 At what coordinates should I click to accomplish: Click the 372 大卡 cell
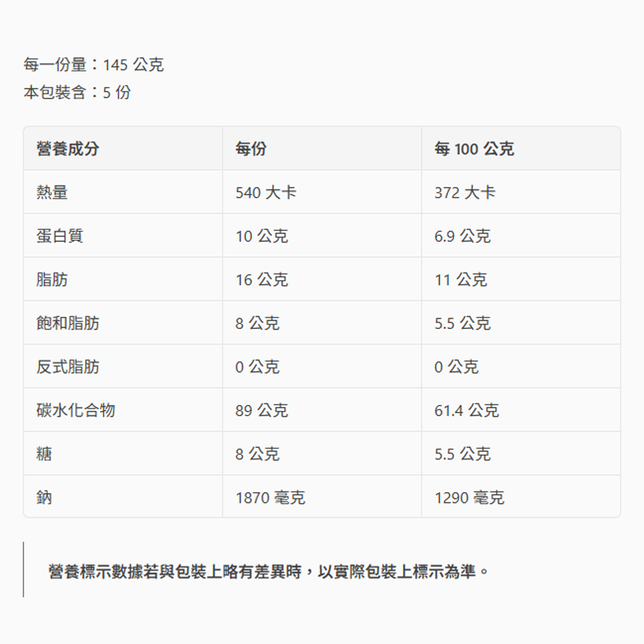pos(464,192)
